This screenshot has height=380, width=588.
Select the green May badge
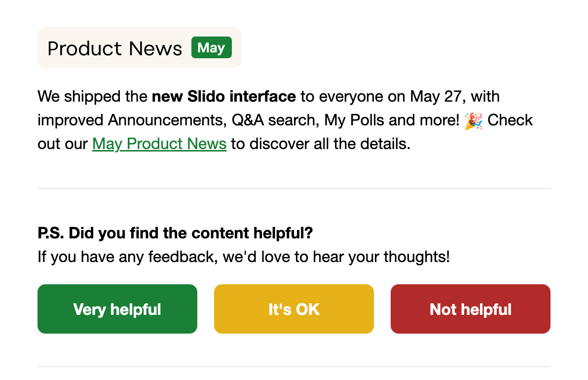[x=211, y=47]
